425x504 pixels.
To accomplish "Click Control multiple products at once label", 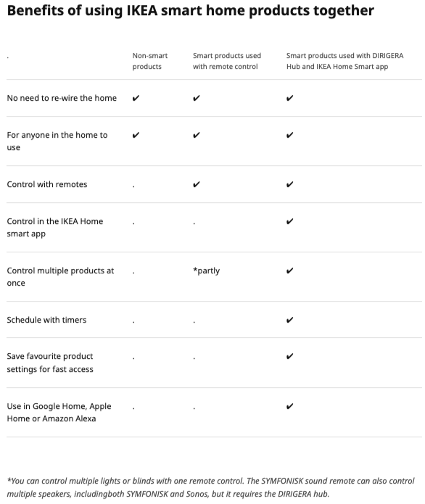I will click(x=60, y=277).
